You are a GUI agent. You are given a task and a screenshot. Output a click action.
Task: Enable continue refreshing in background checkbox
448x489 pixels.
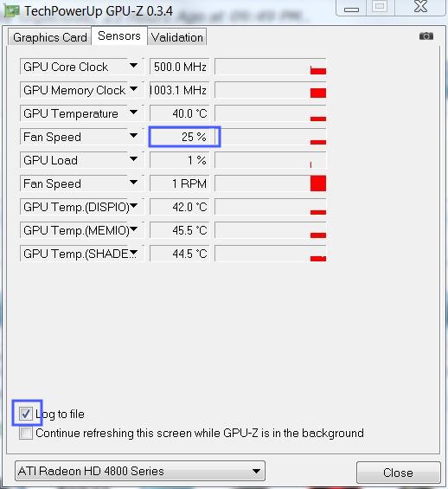coord(26,434)
